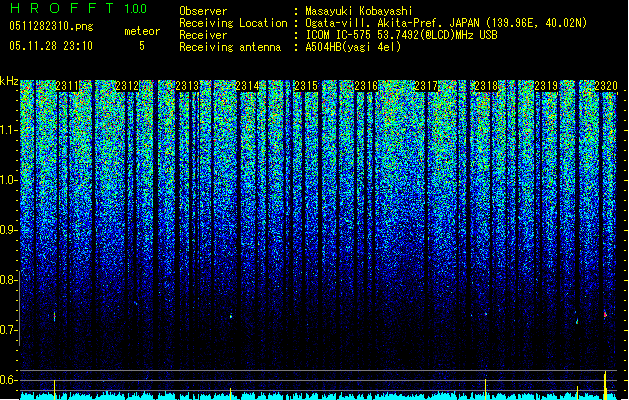Click the meteor echo at 2318

pyautogui.click(x=486, y=314)
